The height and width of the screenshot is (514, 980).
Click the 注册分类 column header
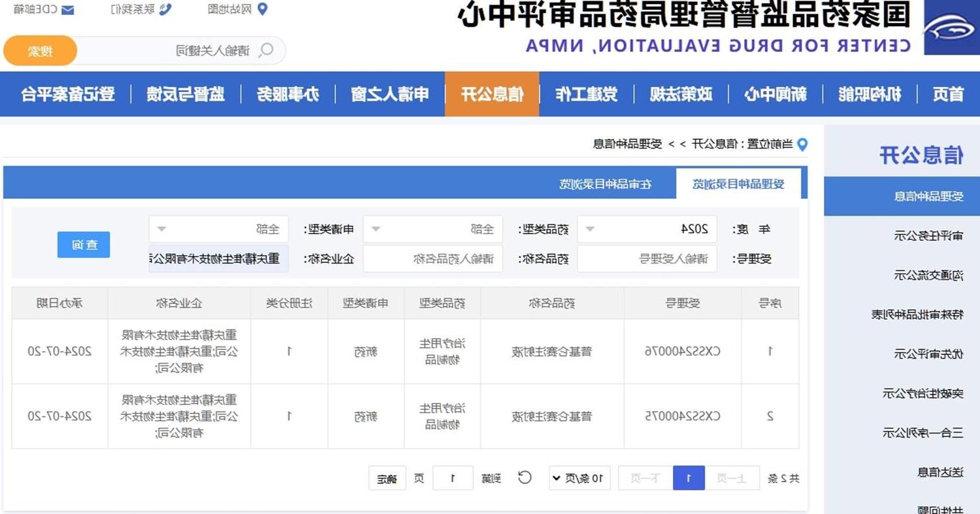click(289, 303)
